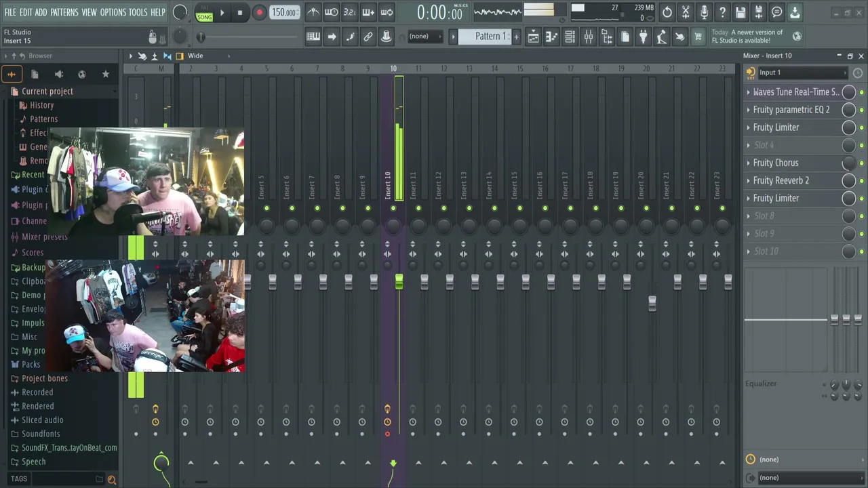Select browser speaker plugins tab icon

coord(58,74)
